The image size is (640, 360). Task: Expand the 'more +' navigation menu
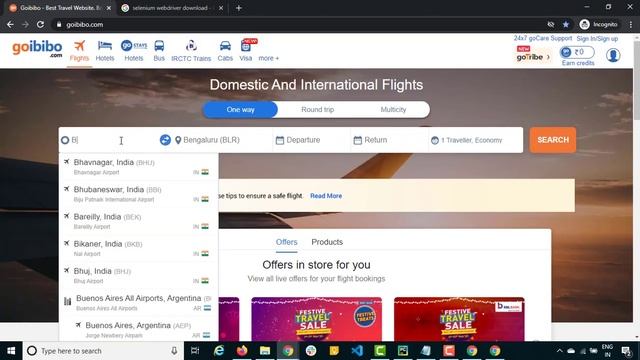[x=269, y=58]
